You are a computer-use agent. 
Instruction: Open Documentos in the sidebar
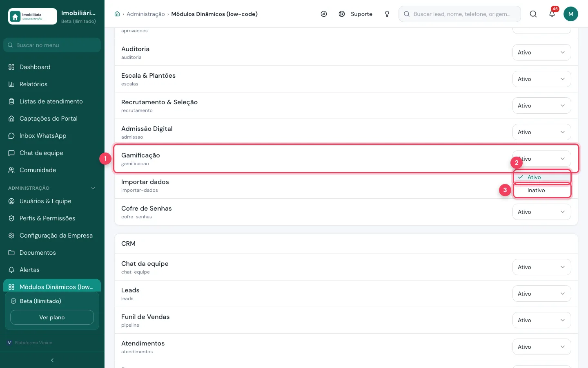coord(52,253)
